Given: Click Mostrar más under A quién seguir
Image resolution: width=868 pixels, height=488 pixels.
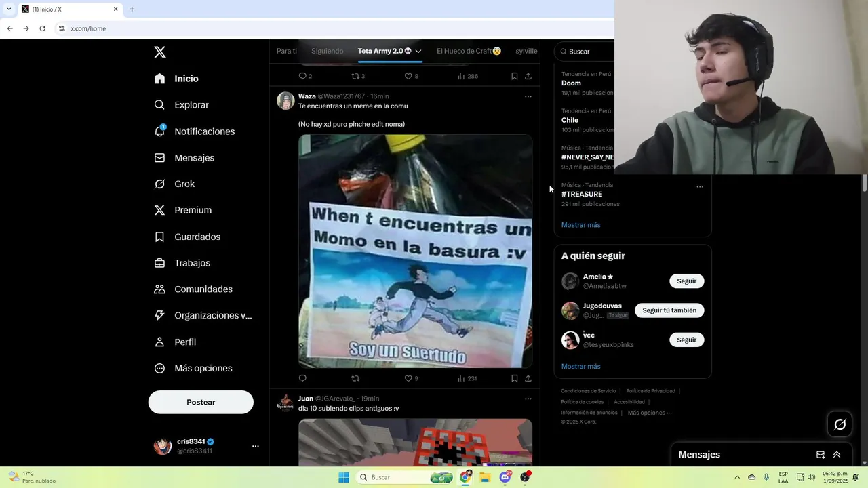Looking at the screenshot, I should pos(580,367).
